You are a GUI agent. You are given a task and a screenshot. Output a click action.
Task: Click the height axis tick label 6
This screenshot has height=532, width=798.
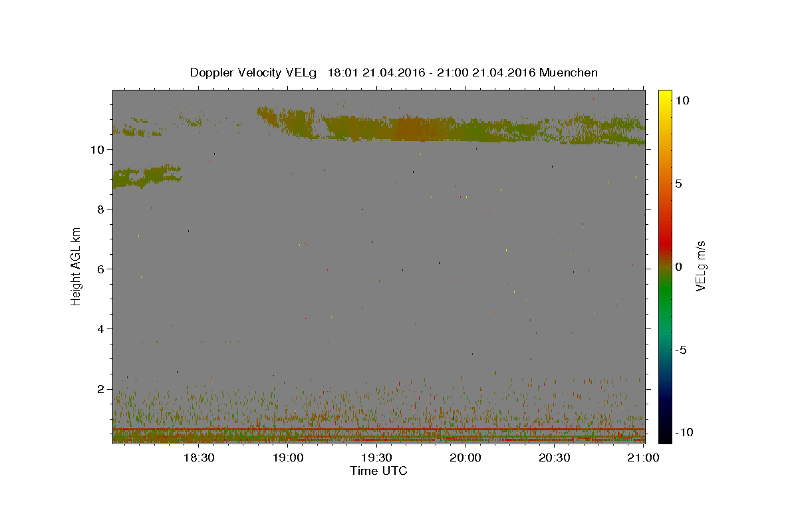100,269
